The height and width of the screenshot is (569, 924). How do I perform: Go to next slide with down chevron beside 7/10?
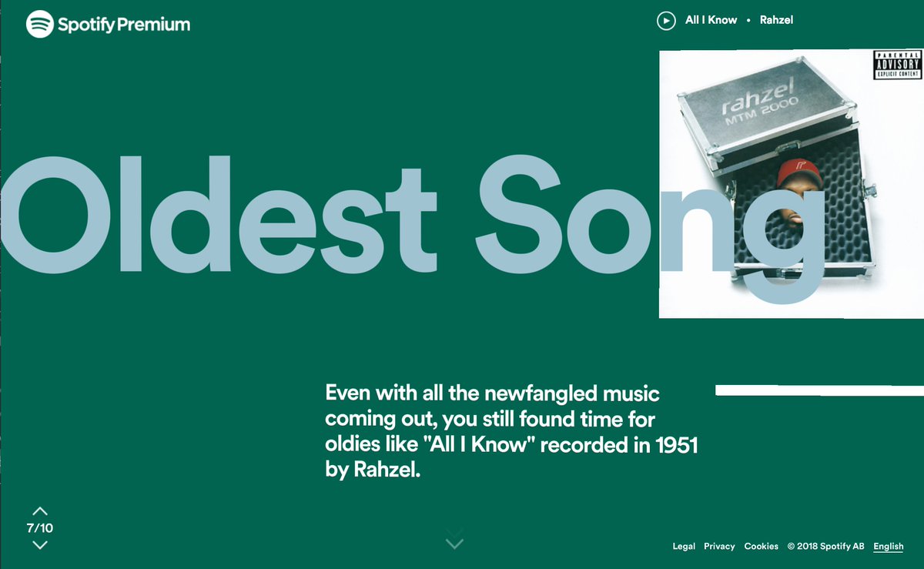40,545
